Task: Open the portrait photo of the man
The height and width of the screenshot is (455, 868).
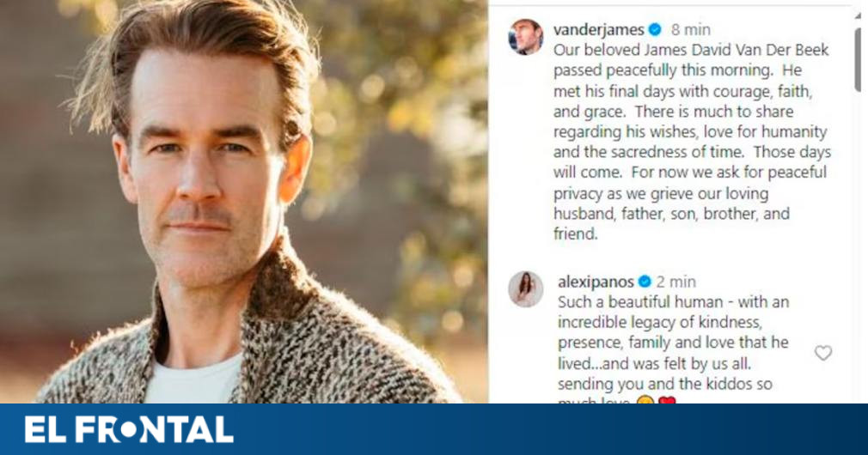Action: coord(243,201)
